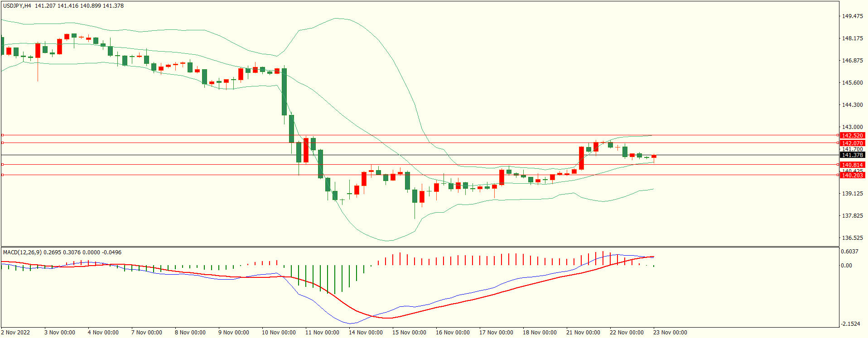Click the USDJPY,H4 chart title text
Image resolution: width=868 pixels, height=338 pixels.
click(x=18, y=6)
